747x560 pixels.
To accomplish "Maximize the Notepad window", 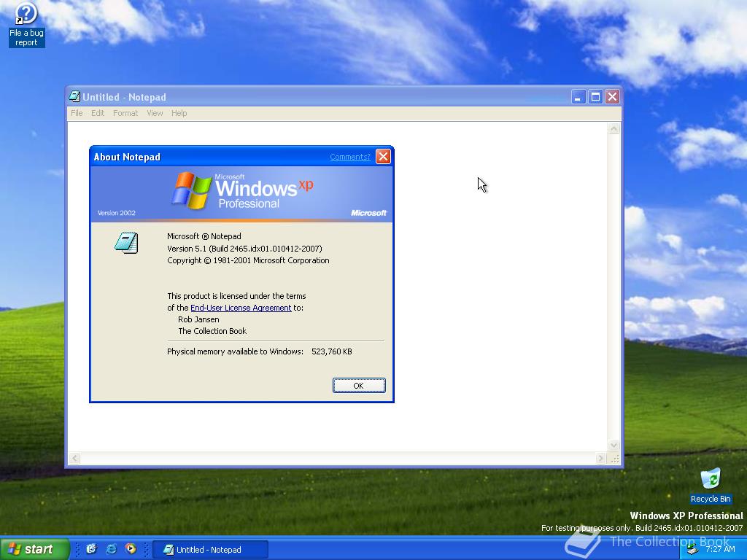I will pos(595,97).
